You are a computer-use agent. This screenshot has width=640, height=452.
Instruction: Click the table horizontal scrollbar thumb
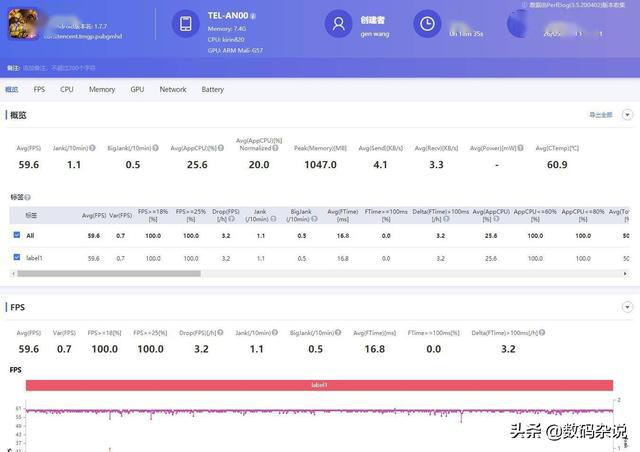tap(109, 274)
